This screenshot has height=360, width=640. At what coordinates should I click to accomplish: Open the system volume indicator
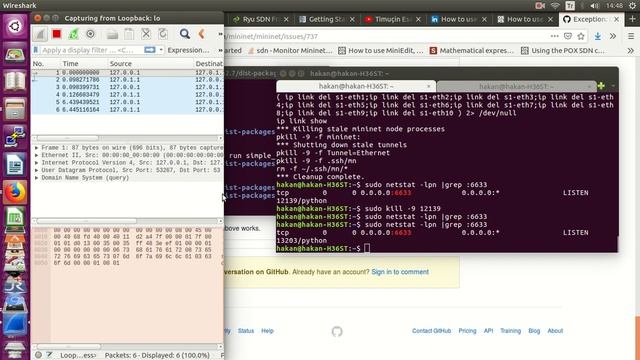595,6
